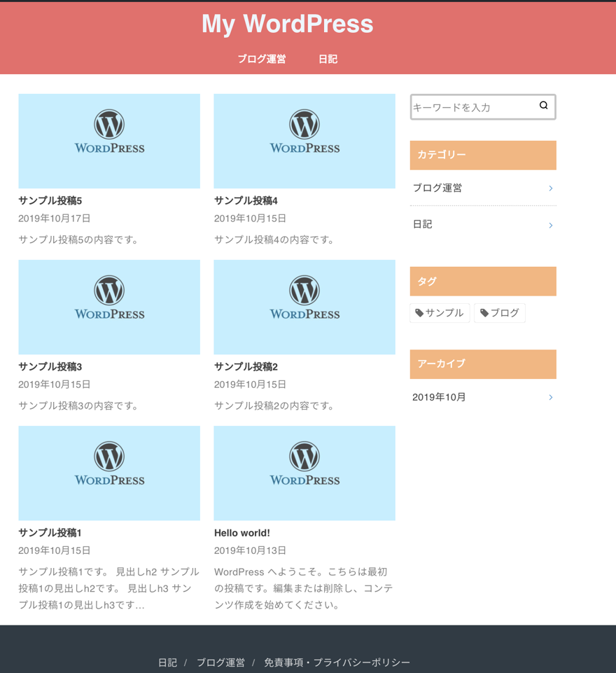Image resolution: width=616 pixels, height=673 pixels.
Task: Open the サンプル投稿3 thumbnail image
Action: 109,307
